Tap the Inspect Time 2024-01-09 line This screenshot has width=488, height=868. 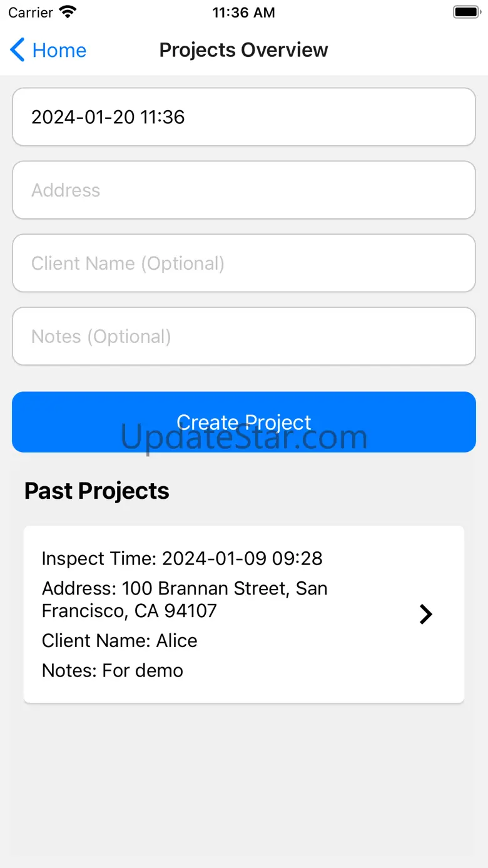[182, 558]
